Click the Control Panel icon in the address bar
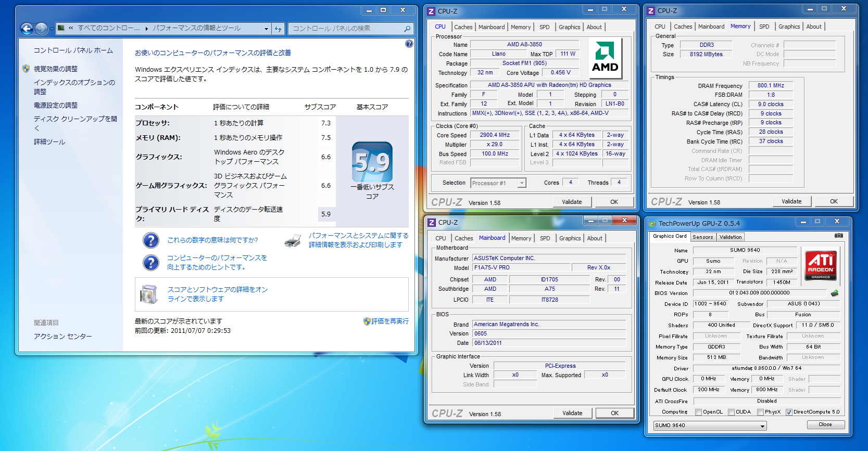The width and height of the screenshot is (868, 451). click(61, 28)
